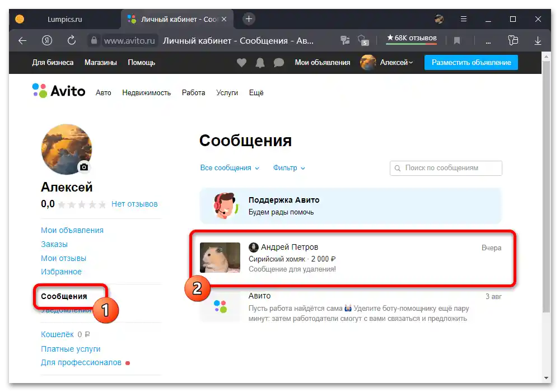
Task: Open the Авито chat dated 3 авг
Action: 351,307
